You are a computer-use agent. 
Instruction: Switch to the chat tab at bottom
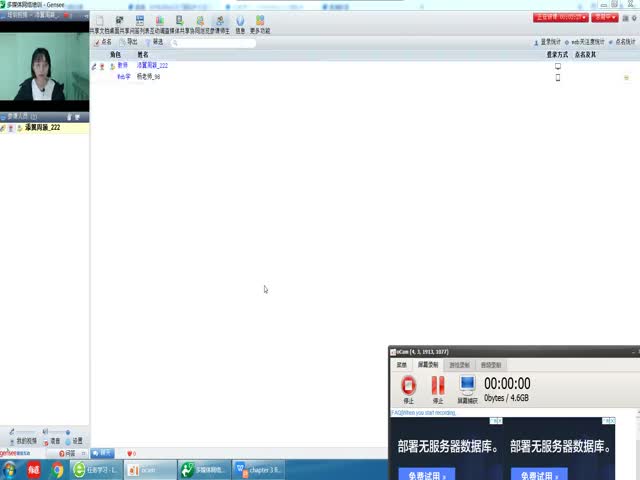click(x=102, y=453)
